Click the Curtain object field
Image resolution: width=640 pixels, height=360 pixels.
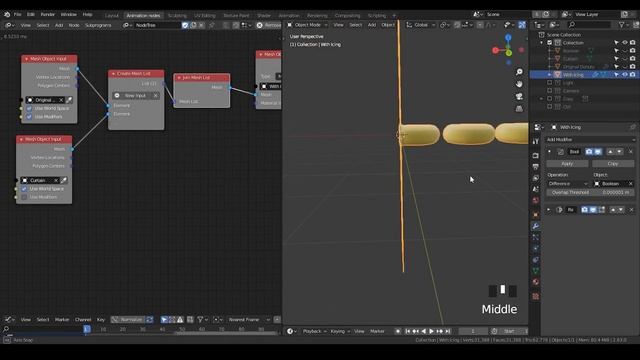[40, 180]
